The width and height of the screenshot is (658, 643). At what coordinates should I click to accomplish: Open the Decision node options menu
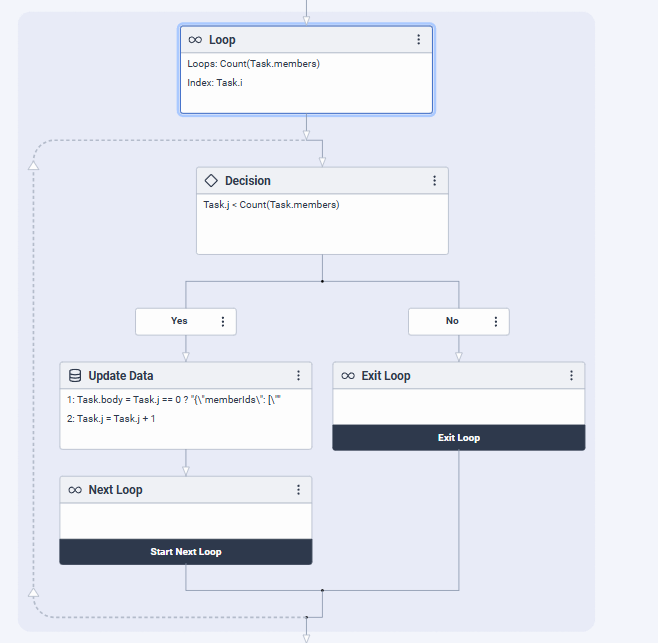tap(434, 181)
